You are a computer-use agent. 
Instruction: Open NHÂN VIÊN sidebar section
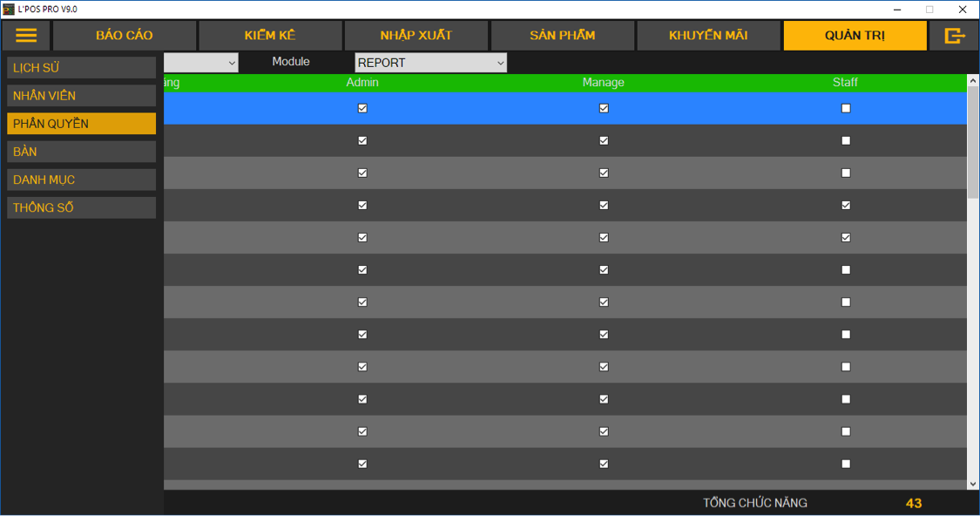click(x=81, y=96)
